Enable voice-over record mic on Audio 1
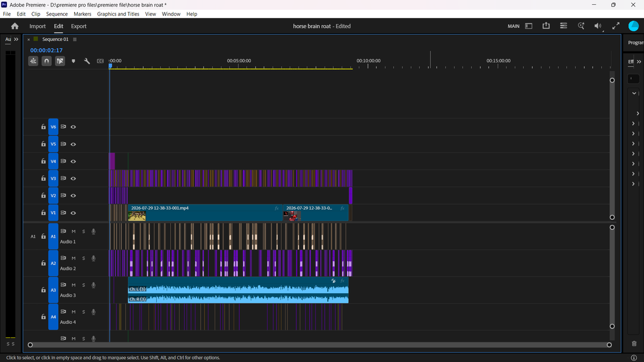644x362 pixels. click(93, 231)
